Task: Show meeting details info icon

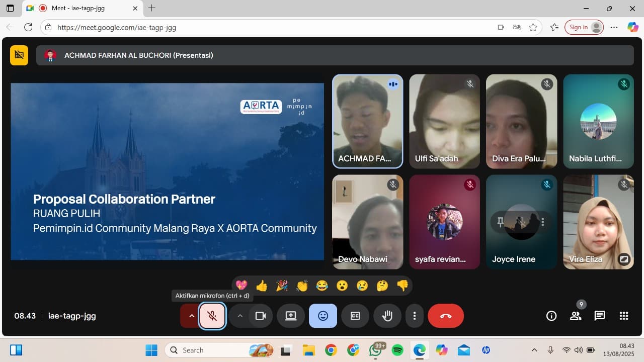Action: [551, 316]
